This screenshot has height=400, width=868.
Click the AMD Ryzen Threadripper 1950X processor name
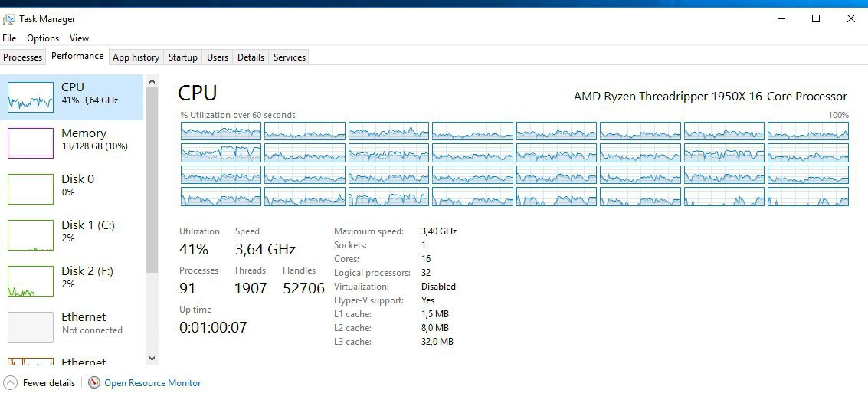(x=710, y=97)
